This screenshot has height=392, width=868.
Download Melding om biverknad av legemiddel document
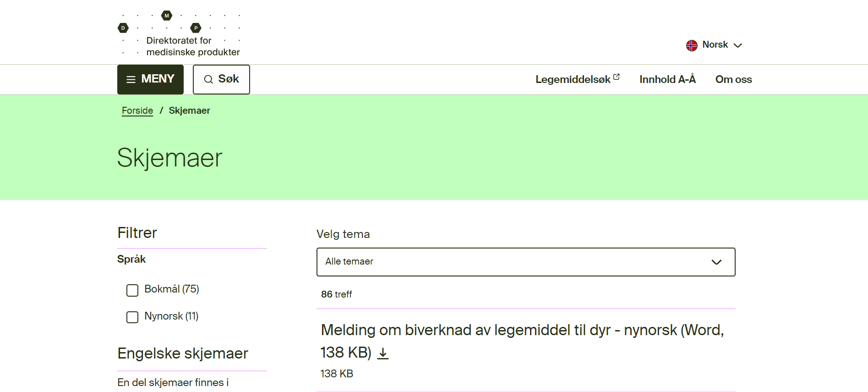(522, 330)
